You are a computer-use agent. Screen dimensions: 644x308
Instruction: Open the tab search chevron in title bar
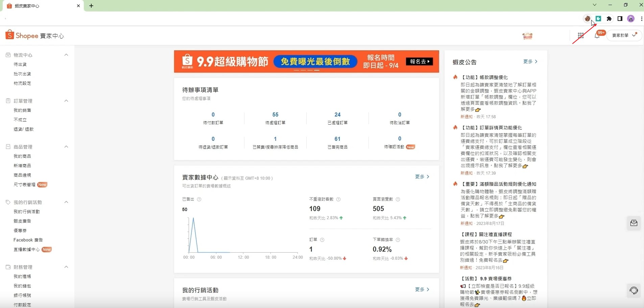(595, 5)
